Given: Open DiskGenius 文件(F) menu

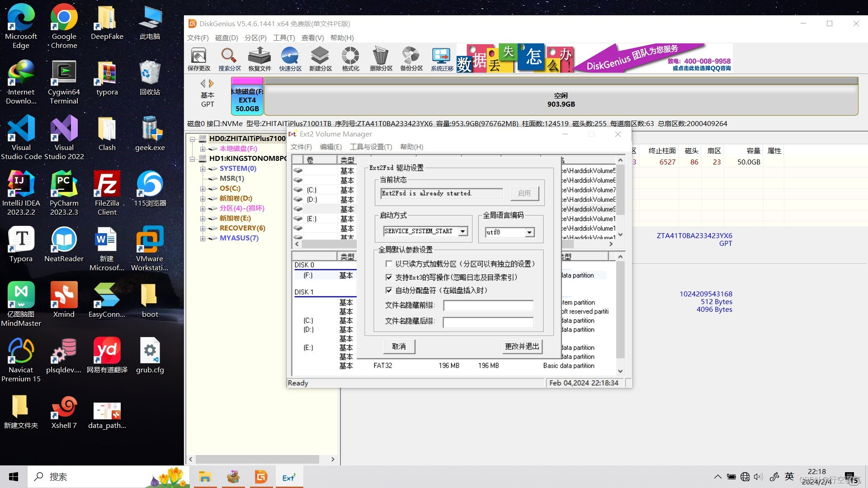Looking at the screenshot, I should pyautogui.click(x=198, y=38).
